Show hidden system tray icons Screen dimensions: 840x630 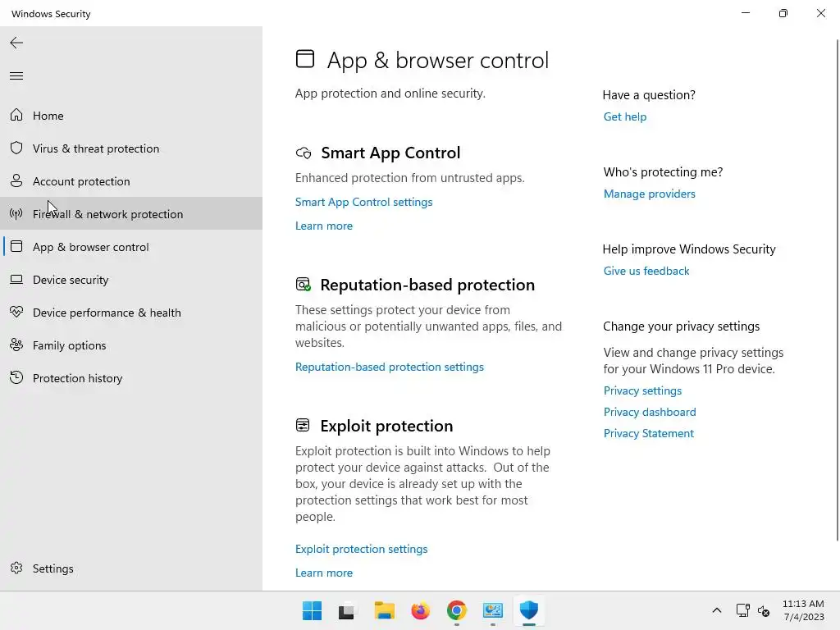coord(717,610)
